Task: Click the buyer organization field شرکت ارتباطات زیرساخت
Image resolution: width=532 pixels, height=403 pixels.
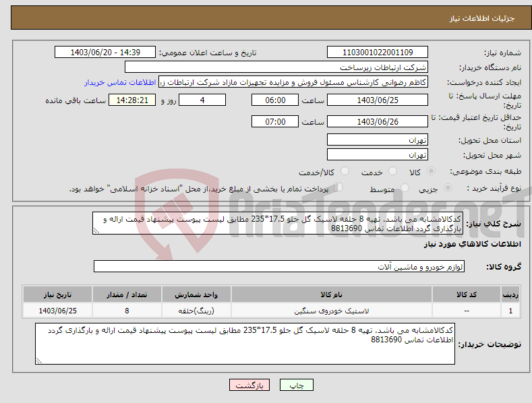Action: point(276,67)
